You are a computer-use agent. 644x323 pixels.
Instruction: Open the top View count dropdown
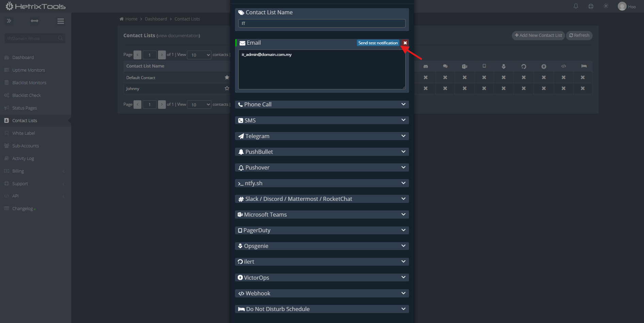coord(199,55)
